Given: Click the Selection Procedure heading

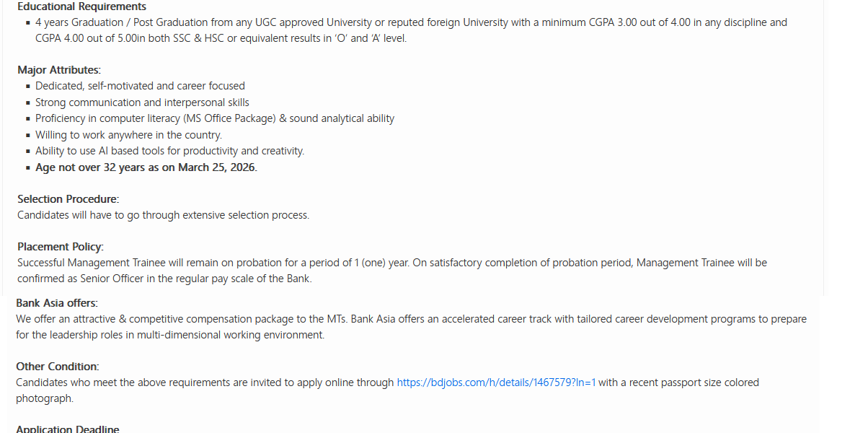Looking at the screenshot, I should click(68, 198).
